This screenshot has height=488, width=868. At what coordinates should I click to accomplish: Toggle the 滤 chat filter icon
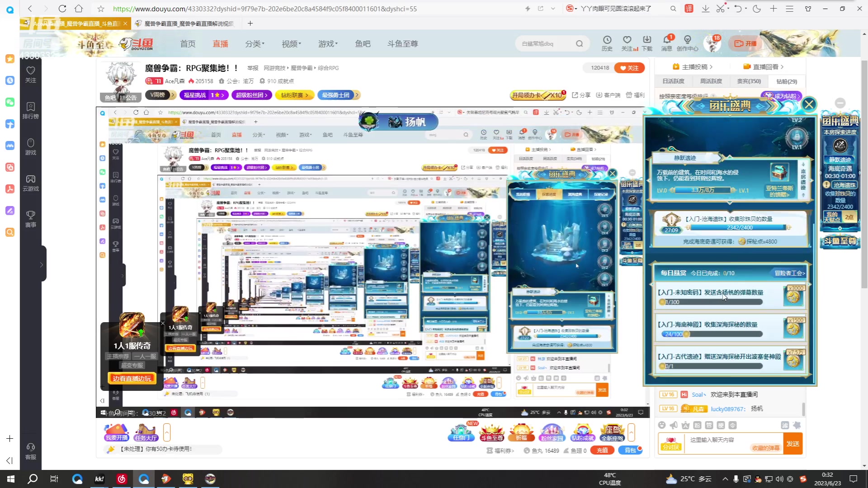coord(785,425)
